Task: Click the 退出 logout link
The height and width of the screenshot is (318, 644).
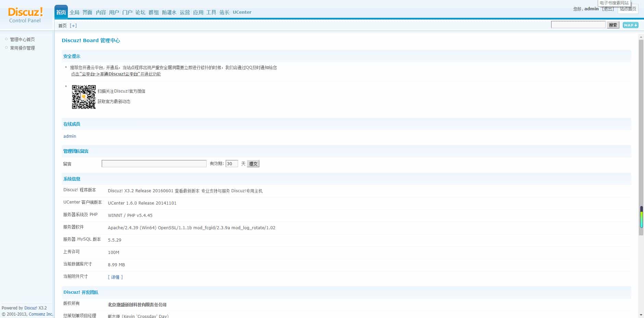Action: coord(608,9)
